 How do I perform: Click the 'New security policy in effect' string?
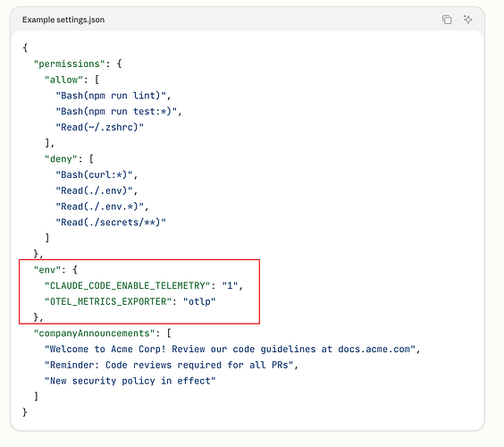pos(130,381)
